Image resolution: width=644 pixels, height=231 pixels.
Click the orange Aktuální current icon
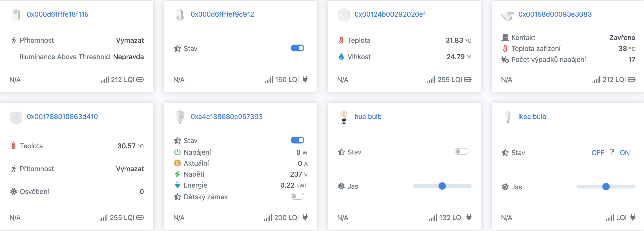coord(177,163)
